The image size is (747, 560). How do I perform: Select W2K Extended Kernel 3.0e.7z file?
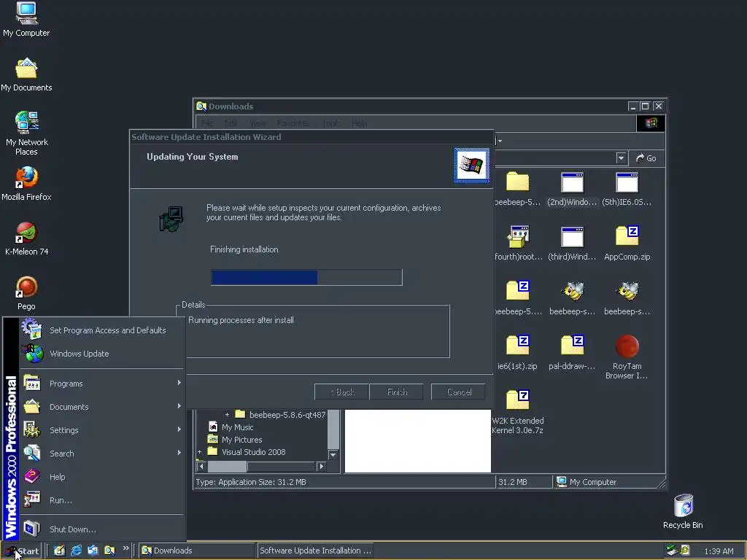517,412
